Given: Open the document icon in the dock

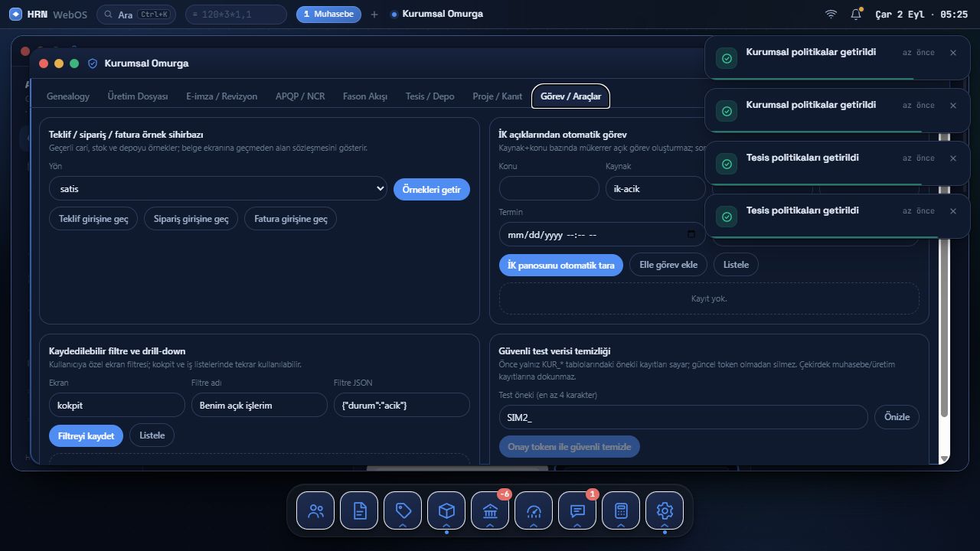Looking at the screenshot, I should pyautogui.click(x=359, y=510).
